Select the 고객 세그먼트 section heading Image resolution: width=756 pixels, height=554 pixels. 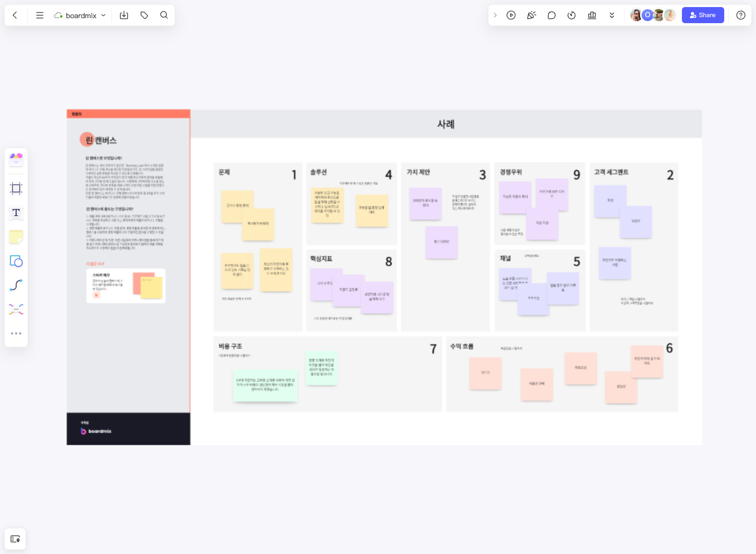611,172
